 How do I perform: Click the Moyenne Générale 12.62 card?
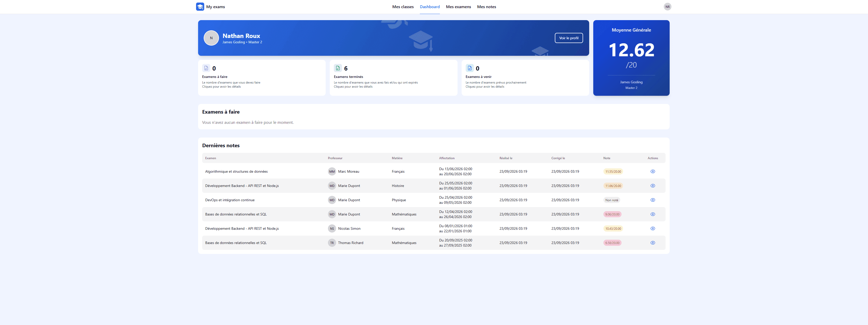point(631,58)
